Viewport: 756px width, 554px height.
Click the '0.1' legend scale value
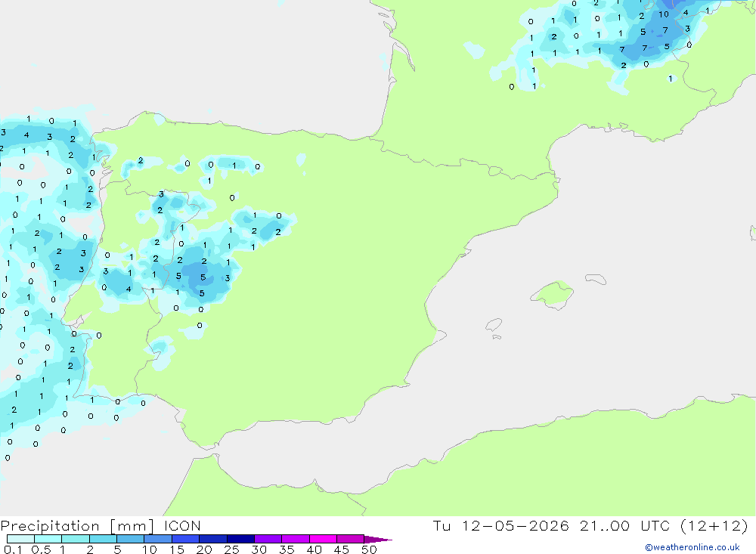pyautogui.click(x=13, y=549)
